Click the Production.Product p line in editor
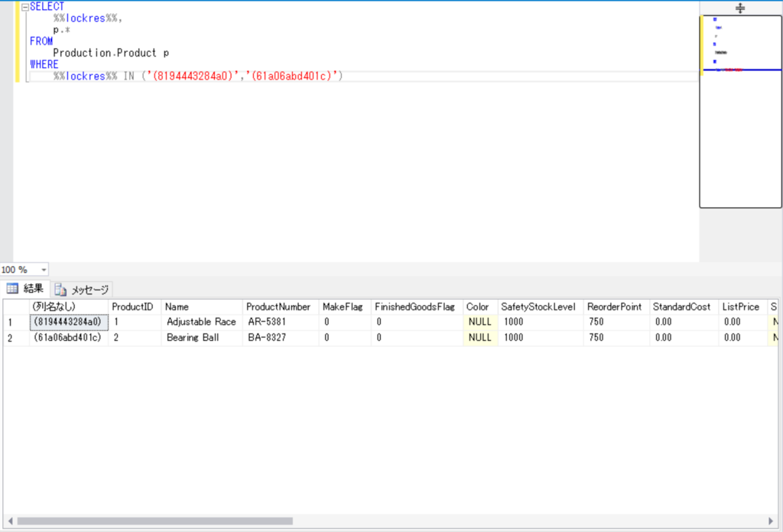The image size is (783, 532). (111, 53)
